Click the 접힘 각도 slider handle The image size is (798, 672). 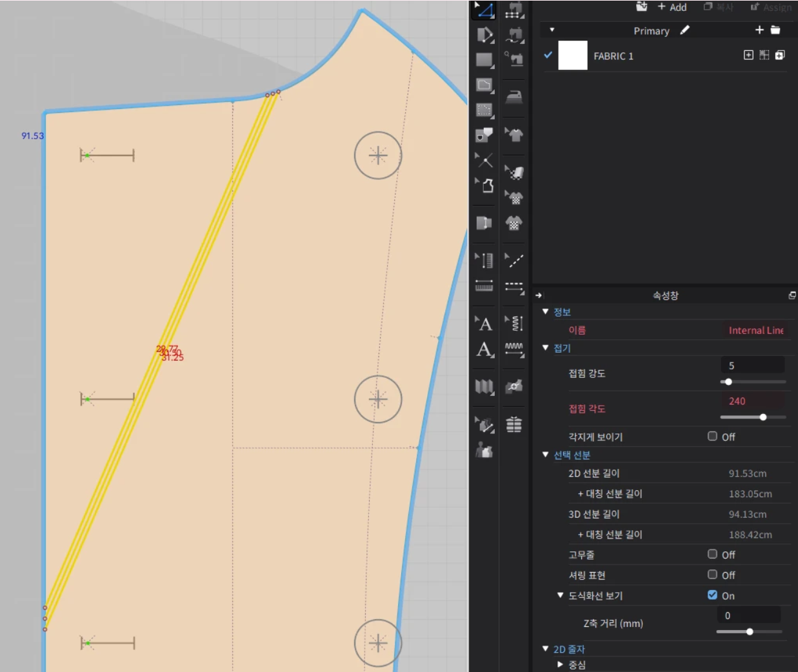point(763,417)
